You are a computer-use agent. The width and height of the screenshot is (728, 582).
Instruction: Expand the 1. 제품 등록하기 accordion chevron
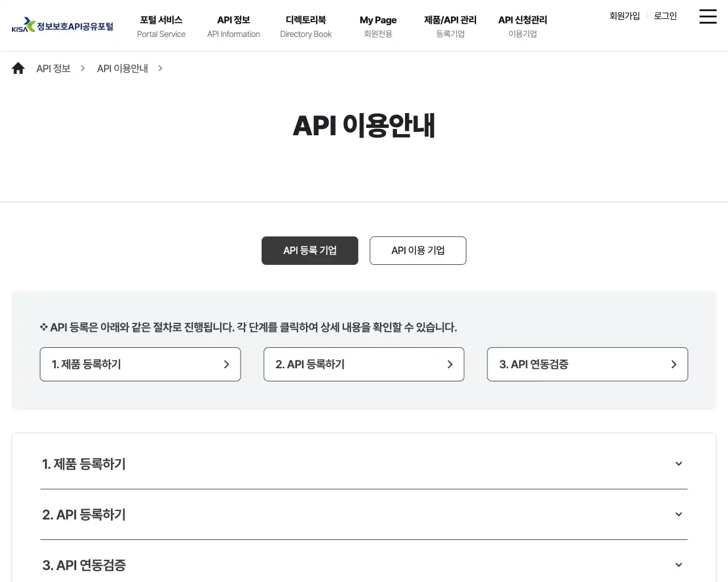pyautogui.click(x=679, y=464)
